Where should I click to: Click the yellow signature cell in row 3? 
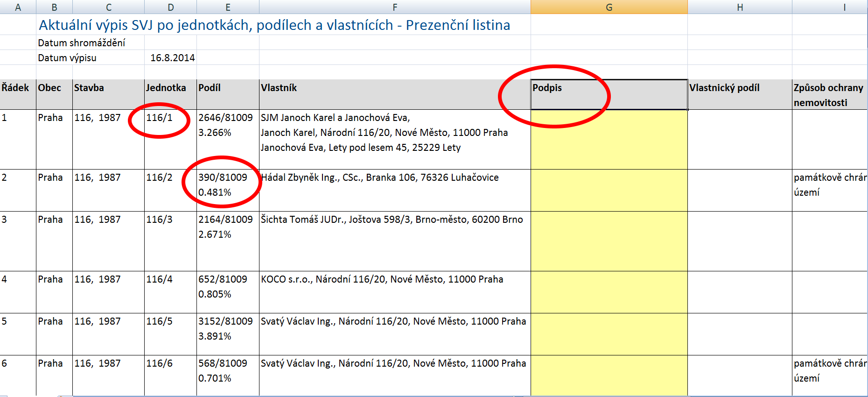pyautogui.click(x=609, y=241)
